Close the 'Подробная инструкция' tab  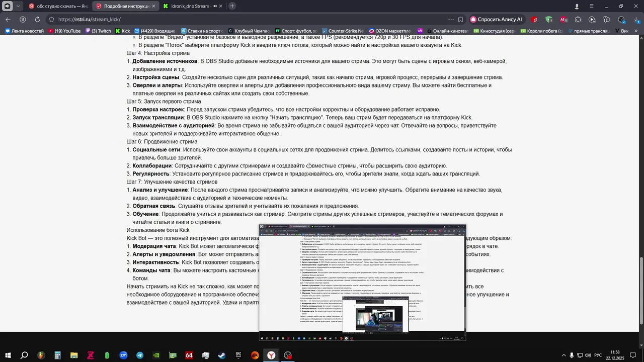154,6
